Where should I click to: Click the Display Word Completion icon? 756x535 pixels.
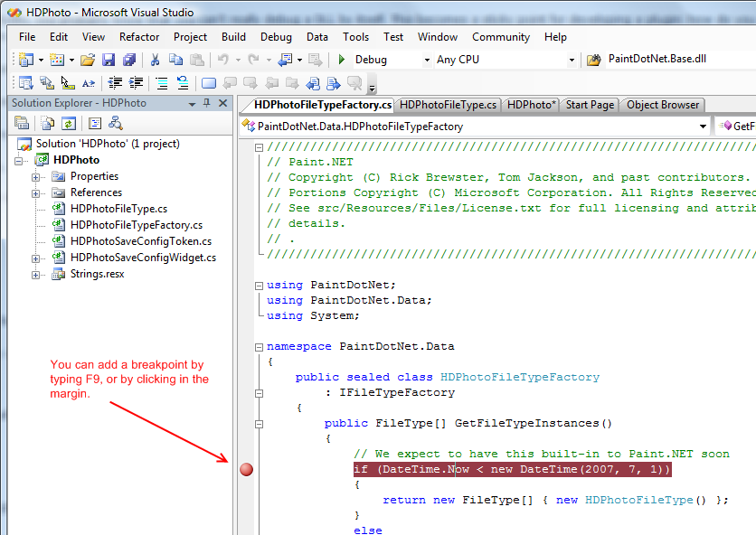[89, 83]
